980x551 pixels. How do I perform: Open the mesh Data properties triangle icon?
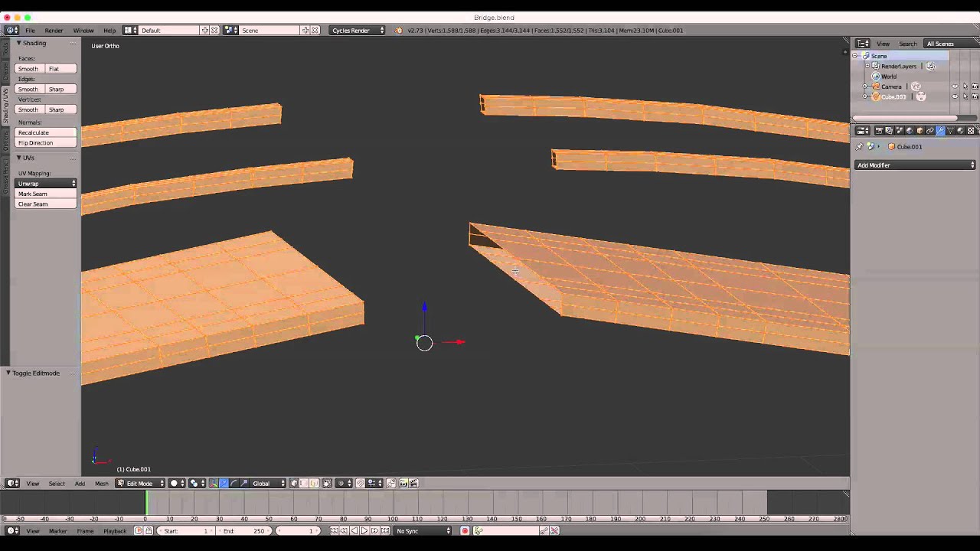coord(950,131)
